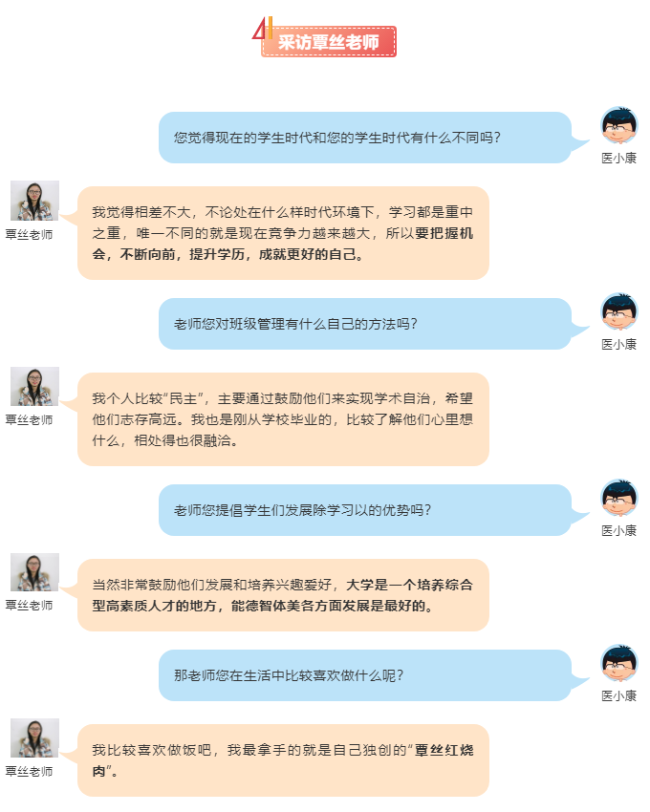Image resolution: width=650 pixels, height=812 pixels.
Task: Click answer bubble mentioning 覃丝红烧肉
Action: click(x=284, y=760)
